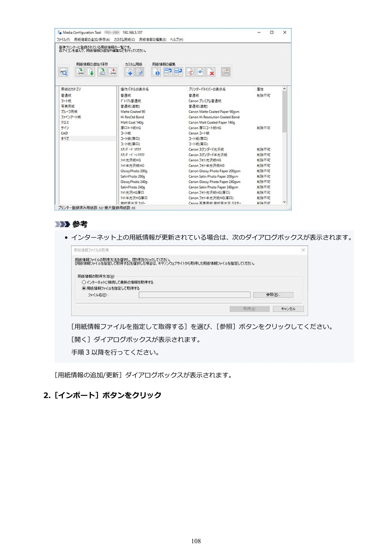
Task: Click the paper list scroll up arrow
Action: tap(284, 89)
